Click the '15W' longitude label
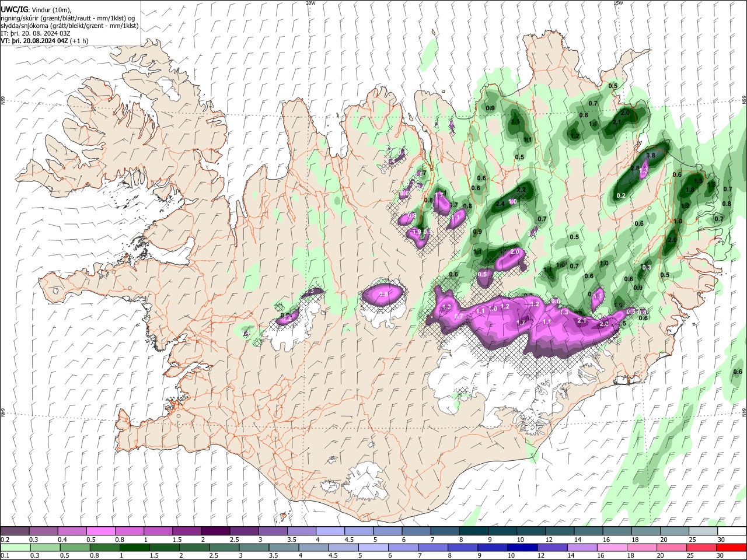 618,3
